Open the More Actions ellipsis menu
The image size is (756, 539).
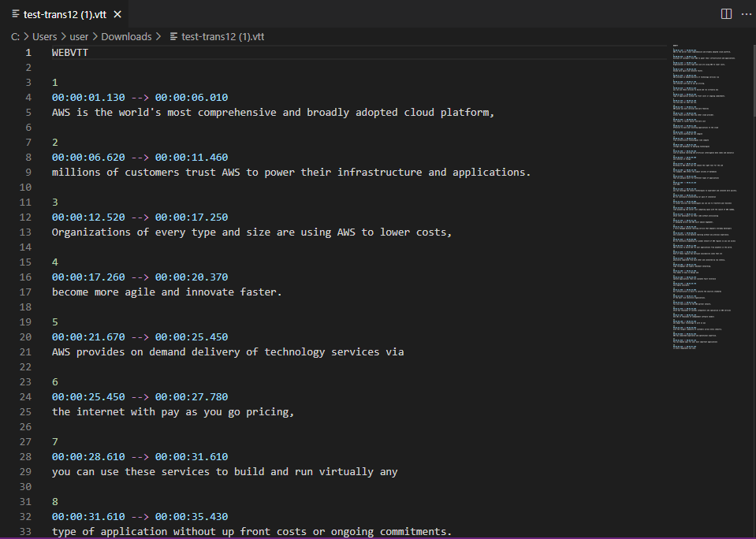tap(746, 14)
